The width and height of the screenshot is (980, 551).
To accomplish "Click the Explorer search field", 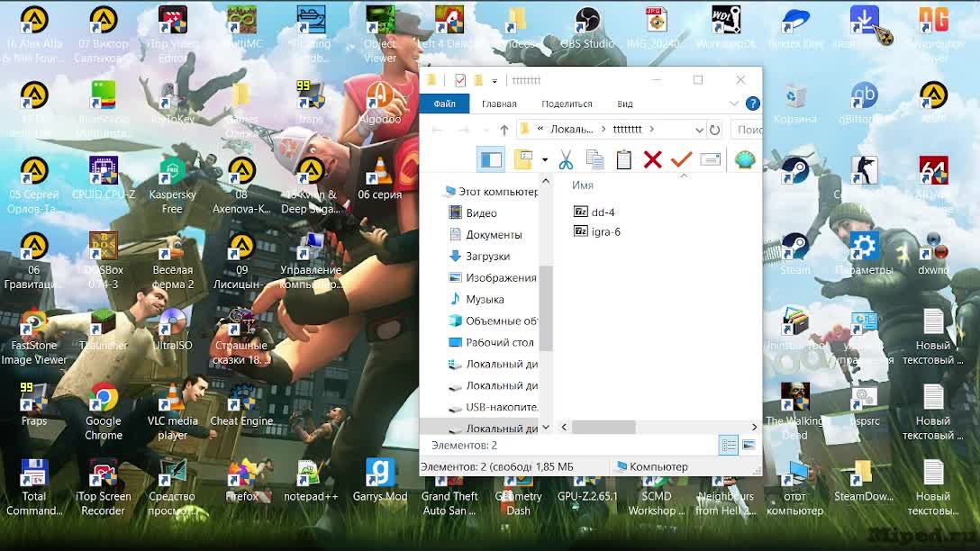I will pos(747,130).
